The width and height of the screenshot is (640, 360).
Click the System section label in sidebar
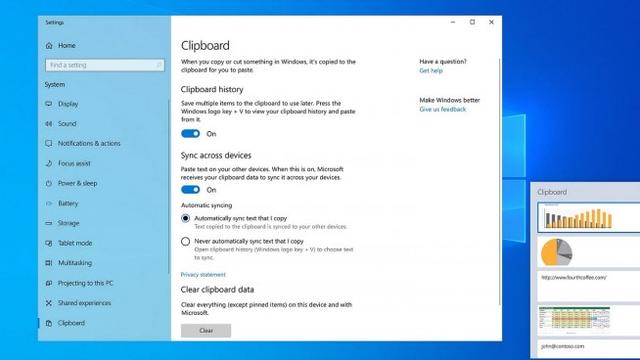coord(55,84)
